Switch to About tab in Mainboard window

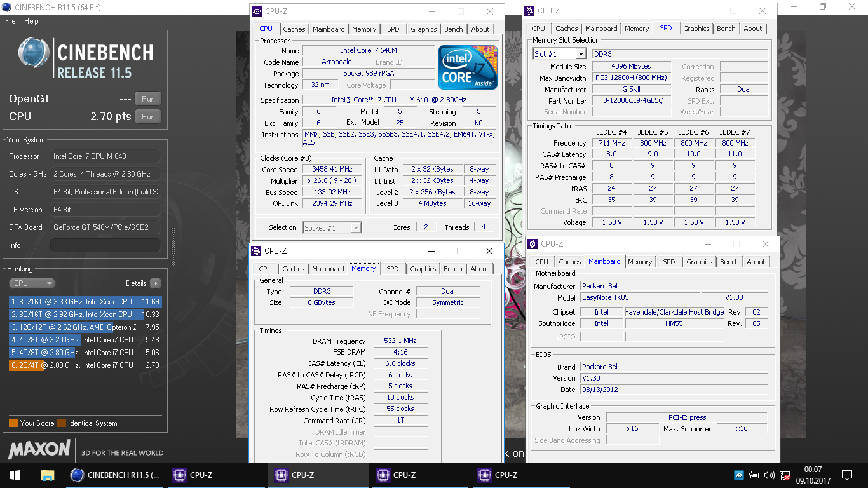(756, 262)
